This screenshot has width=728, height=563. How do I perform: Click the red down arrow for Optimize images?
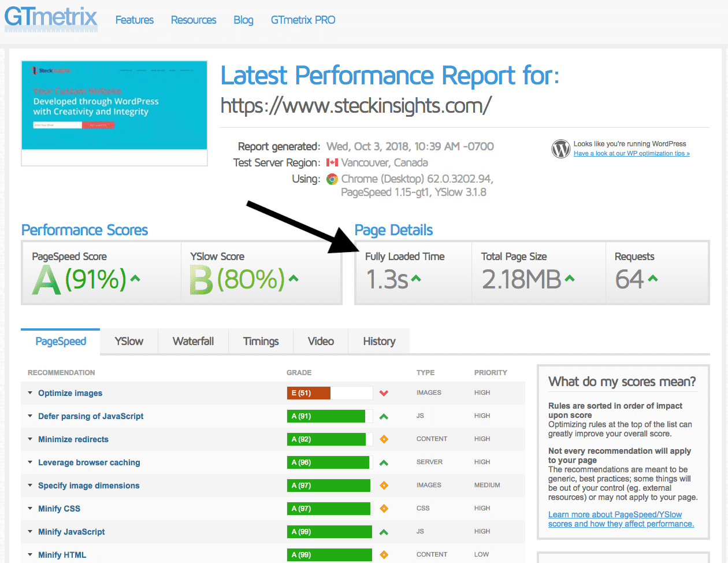tap(384, 393)
